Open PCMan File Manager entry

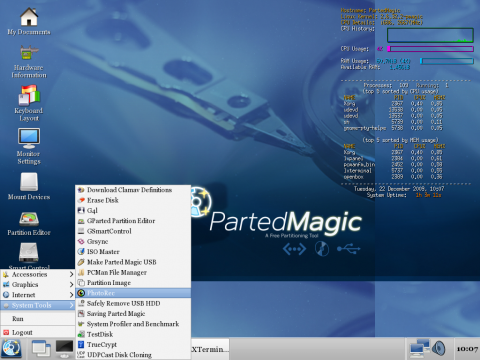[133, 272]
